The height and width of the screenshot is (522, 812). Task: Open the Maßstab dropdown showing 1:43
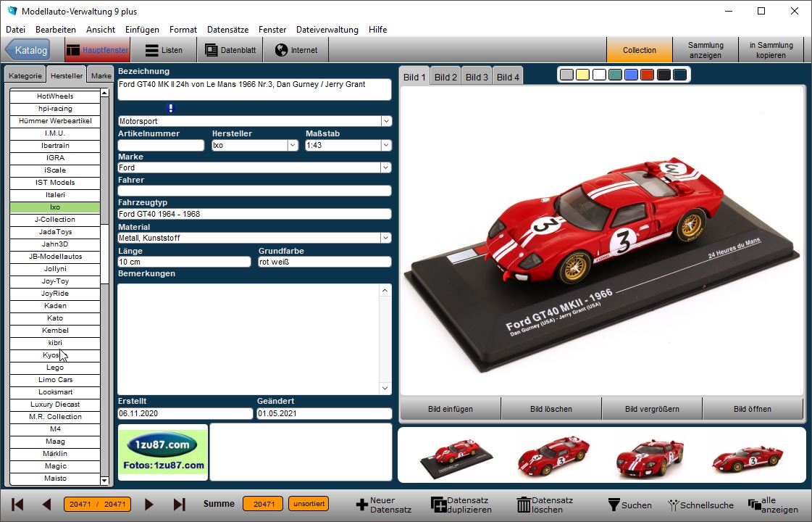click(x=386, y=145)
